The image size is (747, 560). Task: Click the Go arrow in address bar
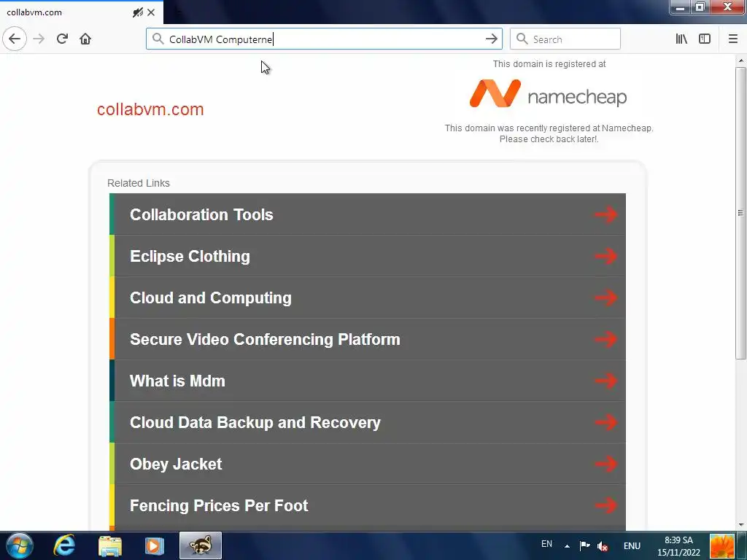(491, 39)
